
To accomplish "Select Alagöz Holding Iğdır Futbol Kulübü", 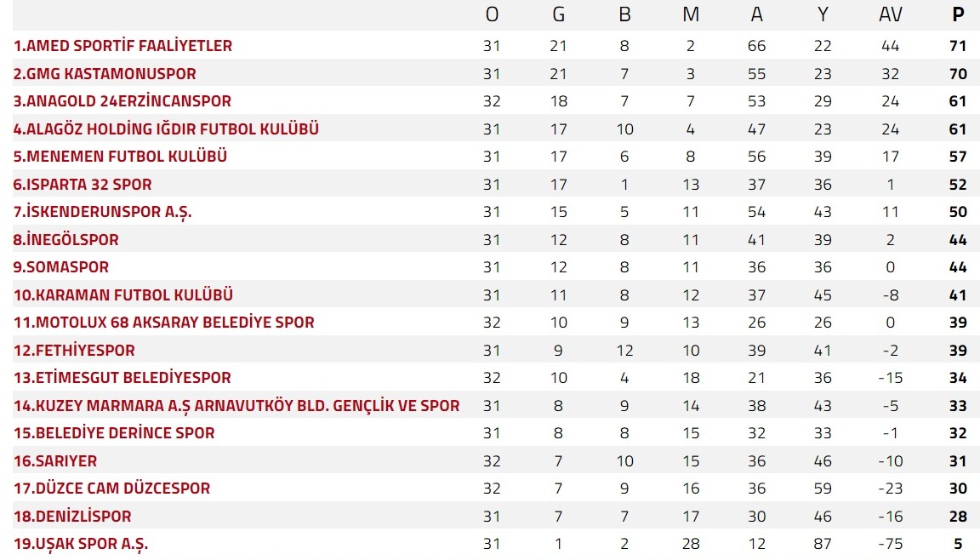I will pos(166,129).
